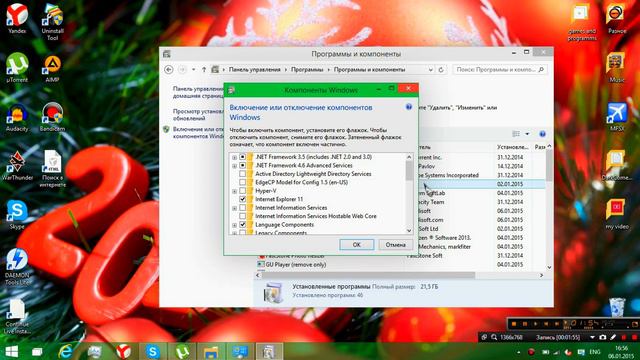Open the Bandicam bar dropdown arrow

(592, 338)
